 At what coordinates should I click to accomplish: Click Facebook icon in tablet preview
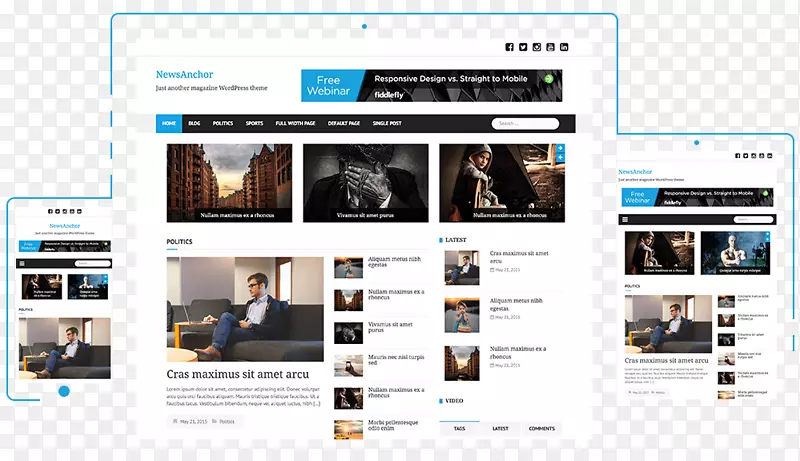click(737, 156)
